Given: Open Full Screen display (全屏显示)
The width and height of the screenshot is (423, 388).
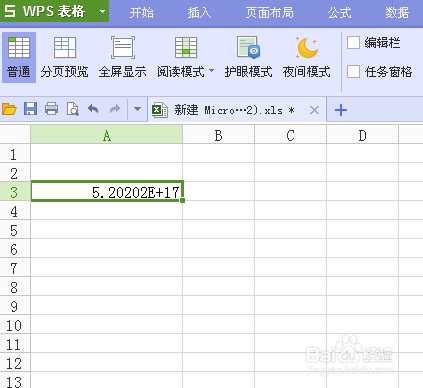Looking at the screenshot, I should 123,57.
